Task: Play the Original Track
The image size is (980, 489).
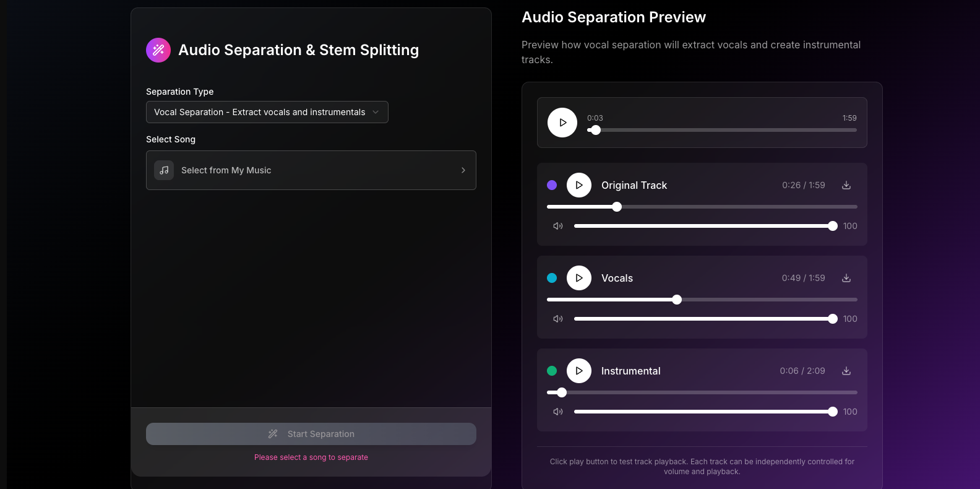Action: pos(579,185)
